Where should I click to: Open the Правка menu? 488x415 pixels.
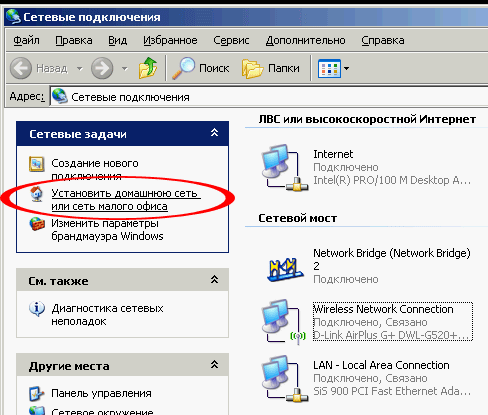(x=74, y=40)
